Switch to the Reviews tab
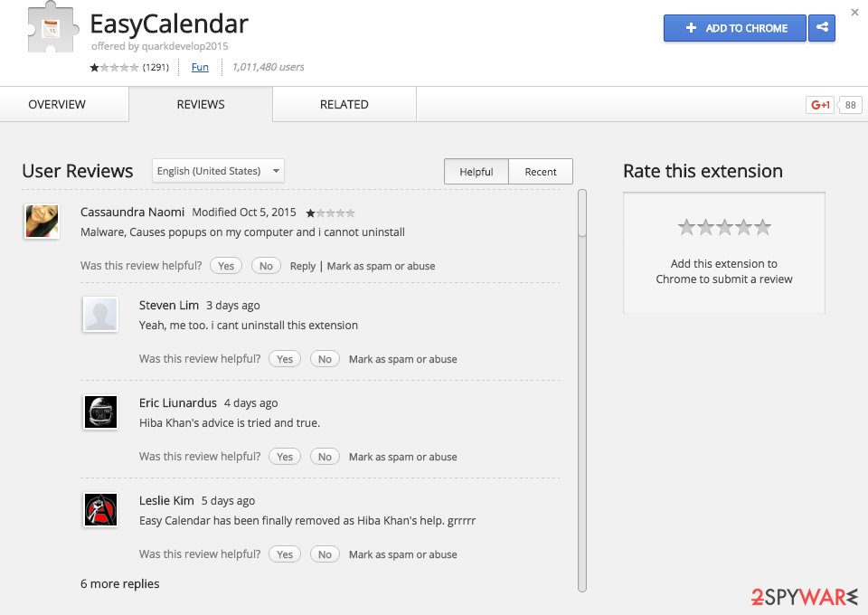The width and height of the screenshot is (868, 615). coord(201,105)
